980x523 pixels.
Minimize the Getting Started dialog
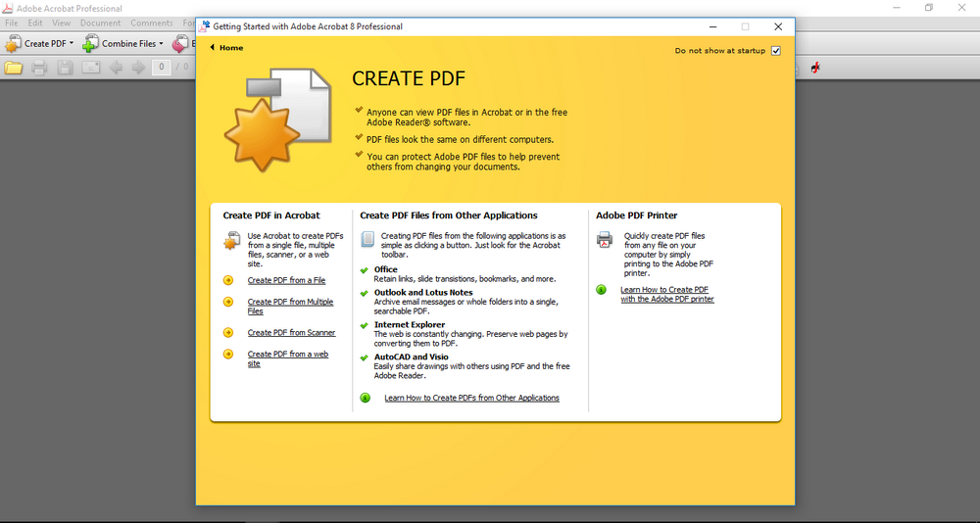point(713,26)
